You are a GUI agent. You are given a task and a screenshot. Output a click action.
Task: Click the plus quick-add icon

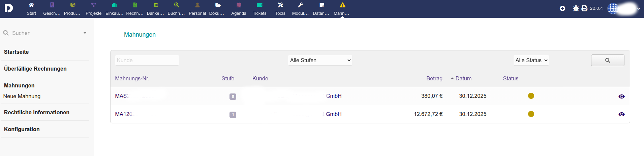(x=562, y=8)
